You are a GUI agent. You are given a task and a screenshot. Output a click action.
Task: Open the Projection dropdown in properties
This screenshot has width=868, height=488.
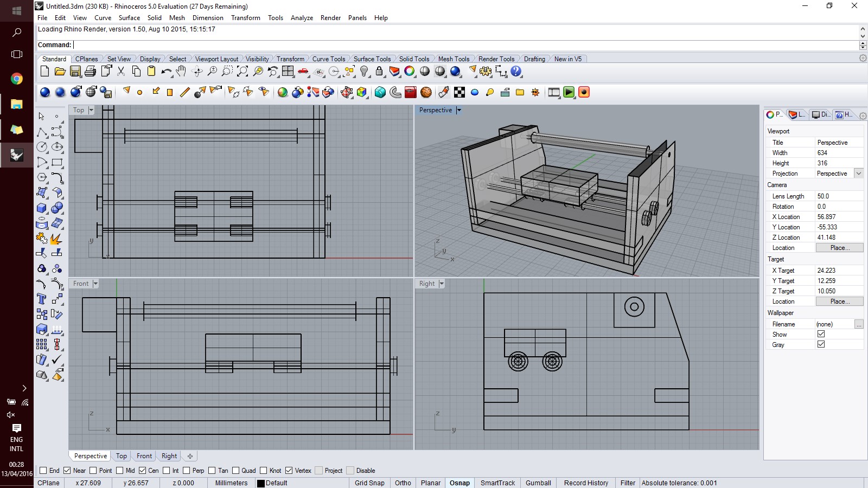pyautogui.click(x=858, y=174)
